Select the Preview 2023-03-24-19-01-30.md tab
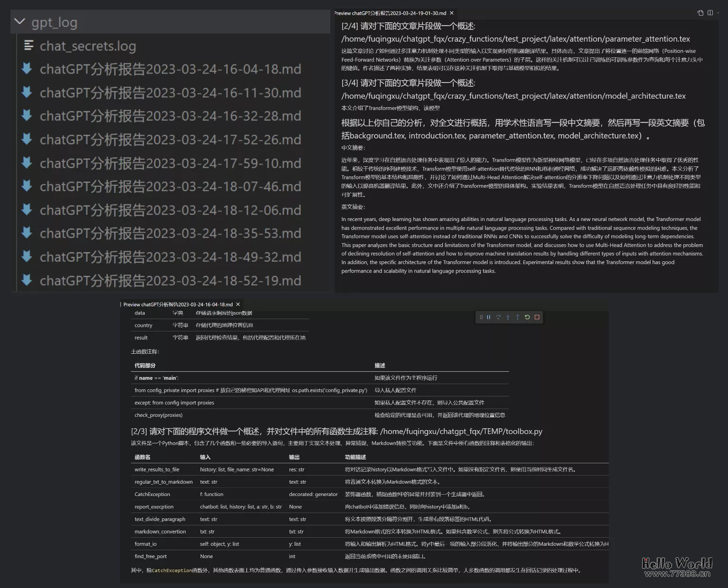This screenshot has width=728, height=588. 390,13
